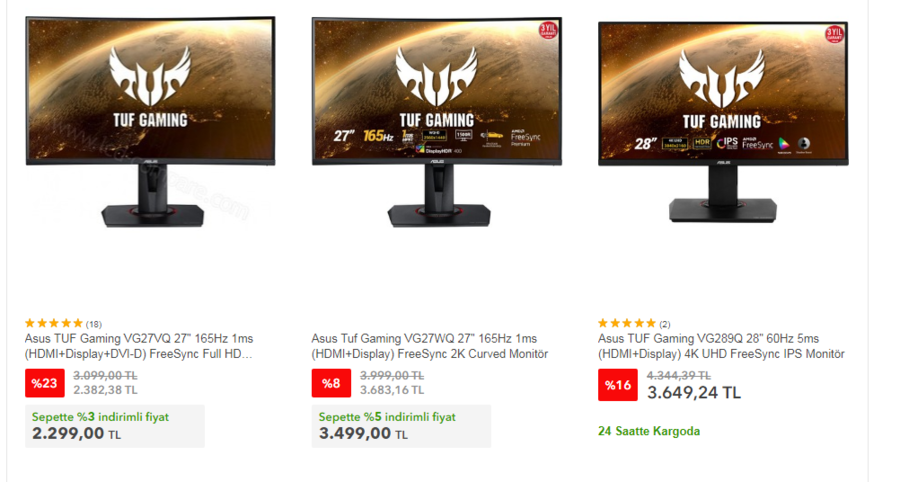Click the %8 discount badge
This screenshot has height=482, width=900.
click(x=331, y=383)
